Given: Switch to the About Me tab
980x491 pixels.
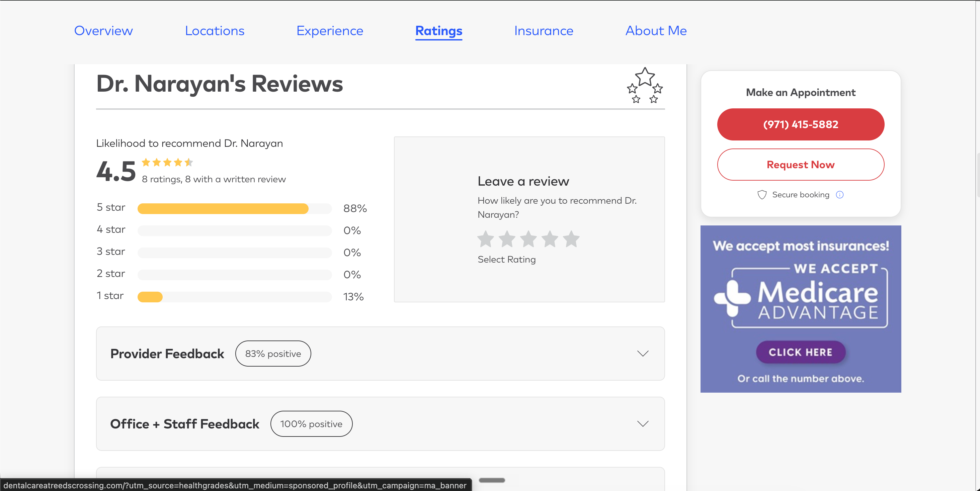Looking at the screenshot, I should coord(656,31).
